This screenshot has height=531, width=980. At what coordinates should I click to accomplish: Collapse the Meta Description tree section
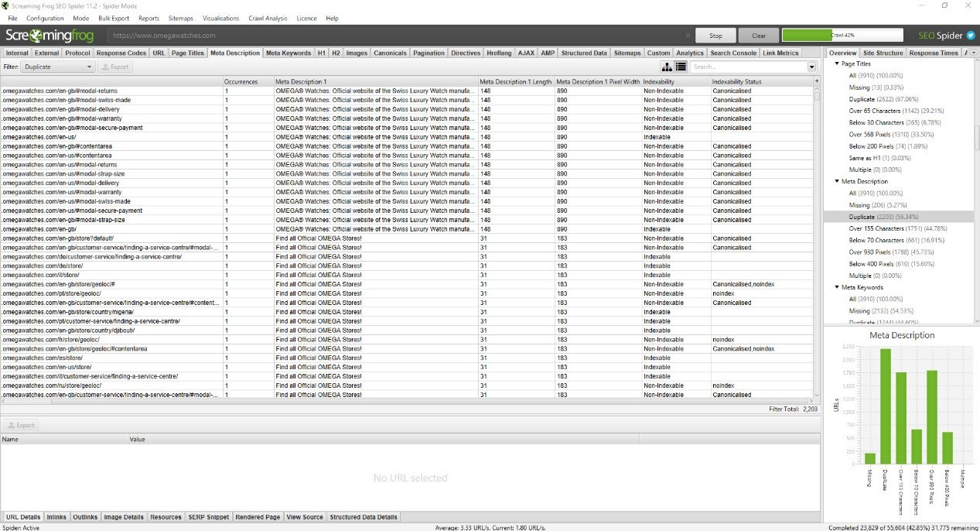point(837,182)
